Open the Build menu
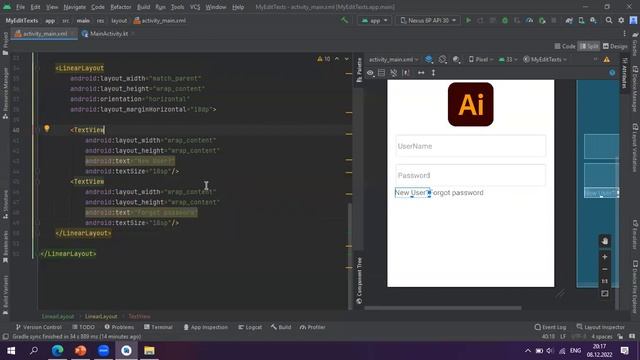Screen dimensions: 640x360 tap(143, 7)
